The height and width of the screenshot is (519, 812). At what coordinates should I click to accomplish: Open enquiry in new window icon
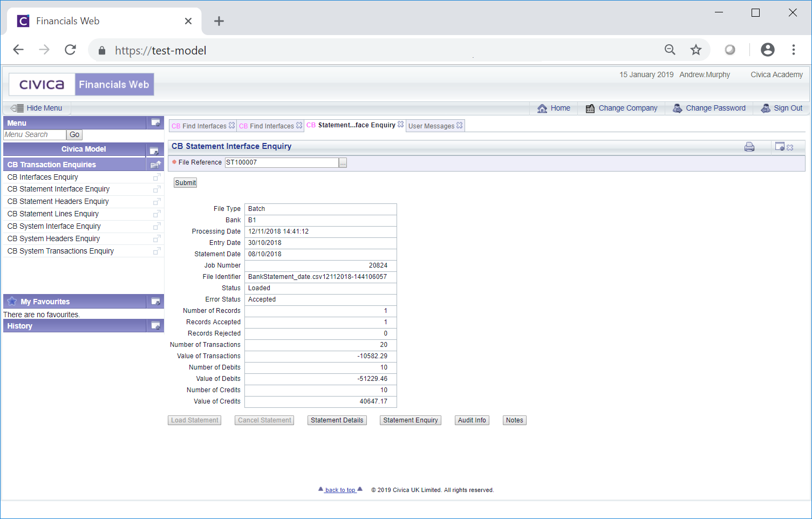click(780, 146)
